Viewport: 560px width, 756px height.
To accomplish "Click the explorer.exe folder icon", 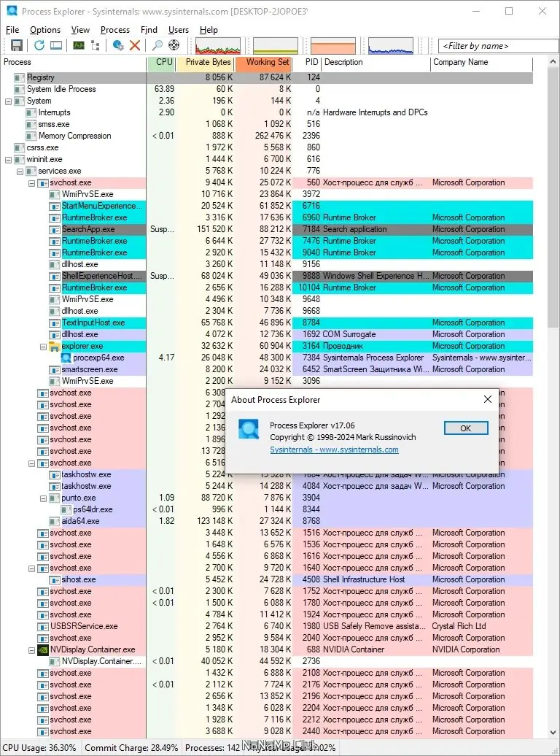I will point(55,346).
